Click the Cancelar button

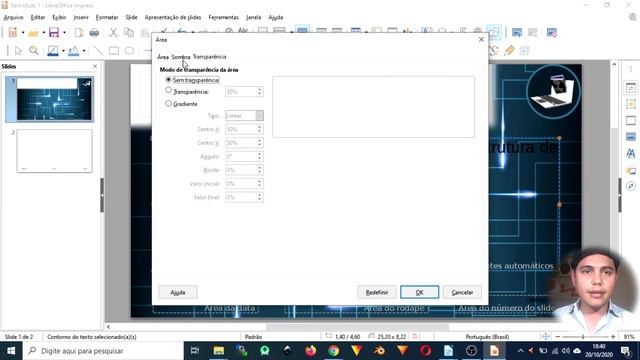click(462, 292)
